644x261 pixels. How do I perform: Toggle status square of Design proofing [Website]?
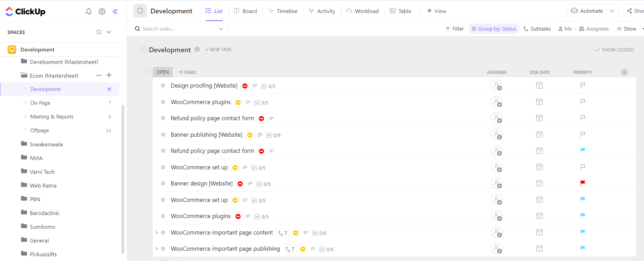pyautogui.click(x=163, y=86)
